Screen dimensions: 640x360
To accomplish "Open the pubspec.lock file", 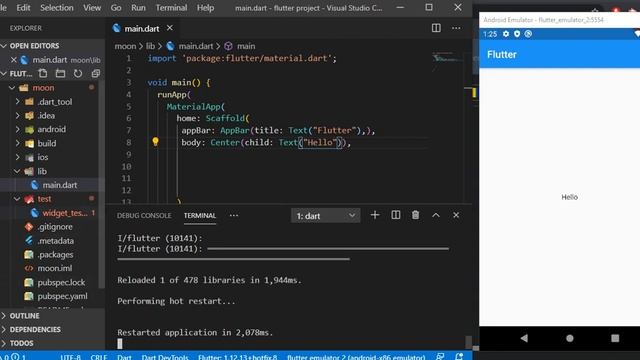I will [x=61, y=282].
